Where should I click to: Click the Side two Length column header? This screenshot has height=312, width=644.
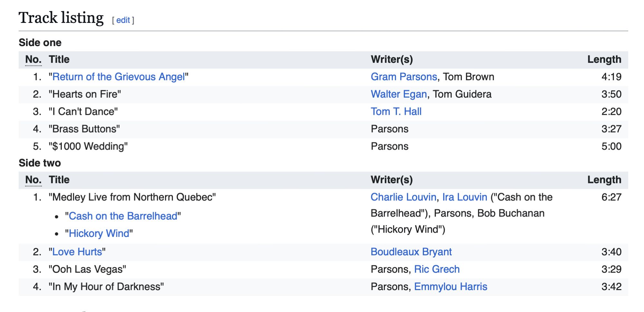604,180
